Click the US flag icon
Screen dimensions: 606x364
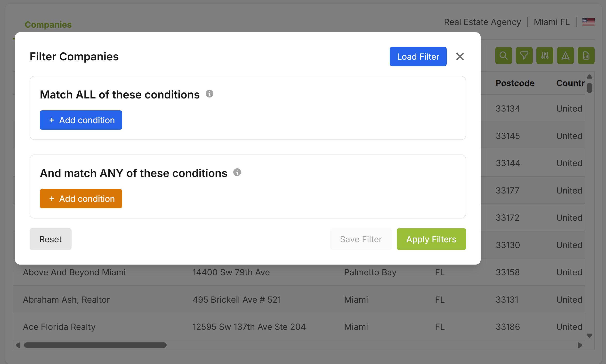point(588,22)
